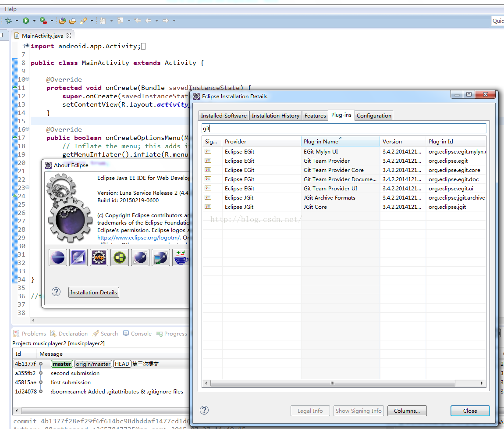504x429 pixels.
Task: Open the eclipse.org/logotm link
Action: click(139, 238)
